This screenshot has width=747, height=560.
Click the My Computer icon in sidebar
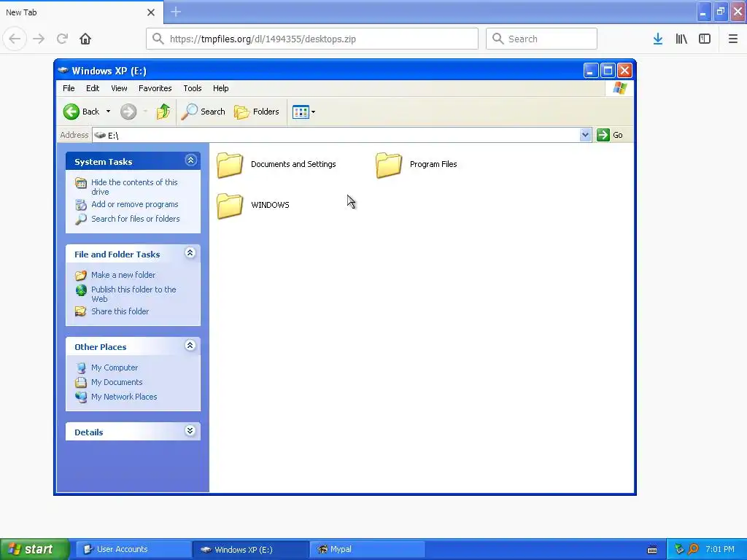[81, 368]
